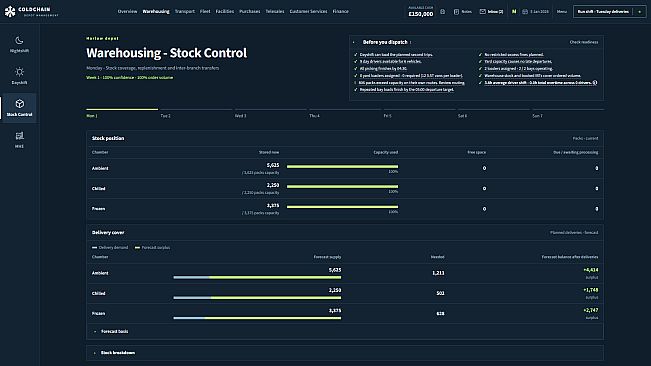The image size is (651, 366).
Task: Click the 3 Jan date in top bar
Action: pyautogui.click(x=539, y=12)
